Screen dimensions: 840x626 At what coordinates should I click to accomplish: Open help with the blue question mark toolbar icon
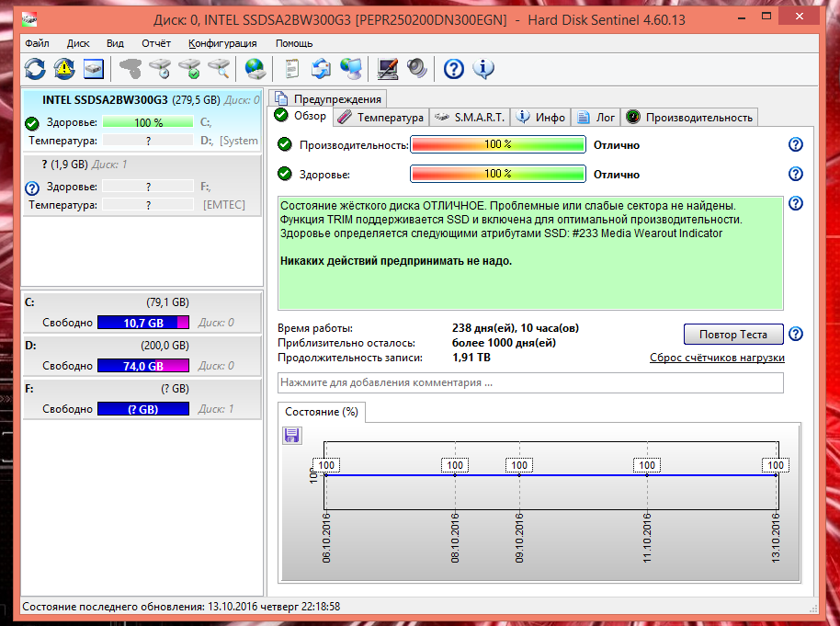(453, 68)
